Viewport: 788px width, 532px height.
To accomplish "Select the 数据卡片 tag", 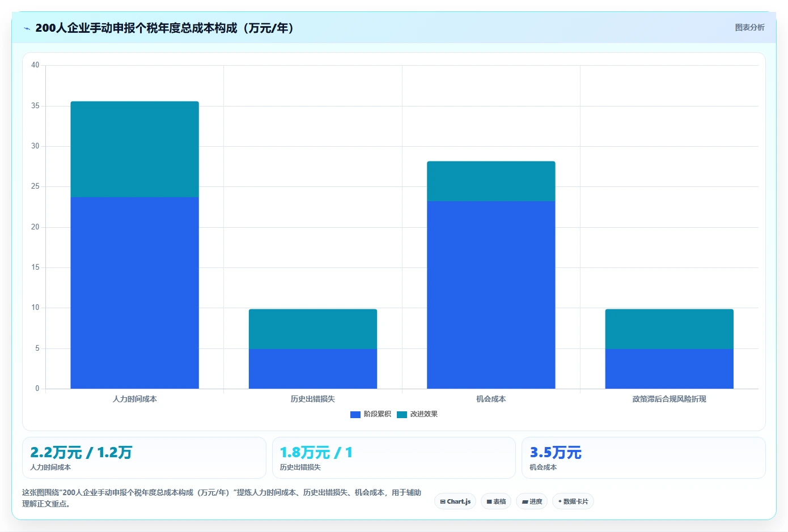I will pyautogui.click(x=573, y=501).
